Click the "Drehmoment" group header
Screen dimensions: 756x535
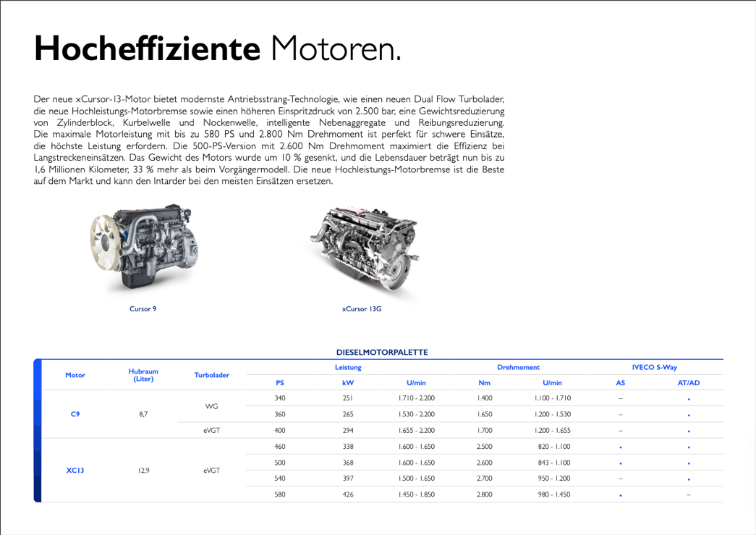pyautogui.click(x=518, y=368)
